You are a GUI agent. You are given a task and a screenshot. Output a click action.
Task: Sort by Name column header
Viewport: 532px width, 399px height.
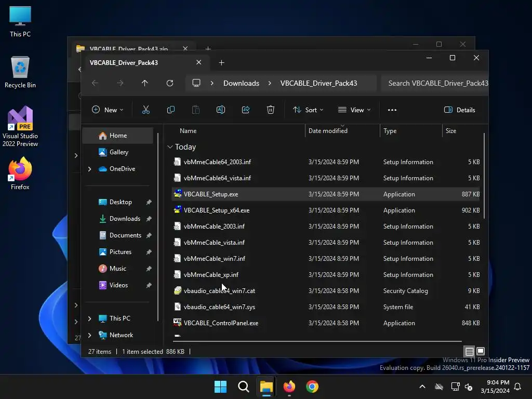click(x=188, y=131)
